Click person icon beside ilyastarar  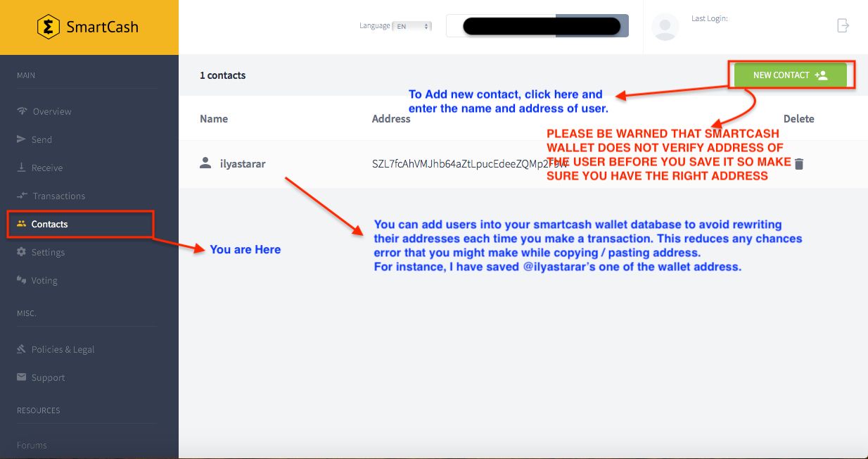click(x=205, y=163)
